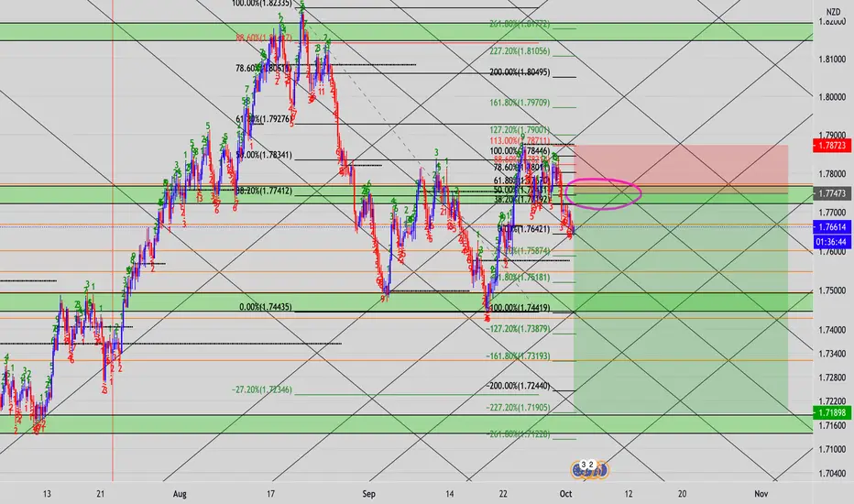Click the 01:36:44 bar countdown label
Viewport: 854px width, 504px height.
pyautogui.click(x=832, y=241)
